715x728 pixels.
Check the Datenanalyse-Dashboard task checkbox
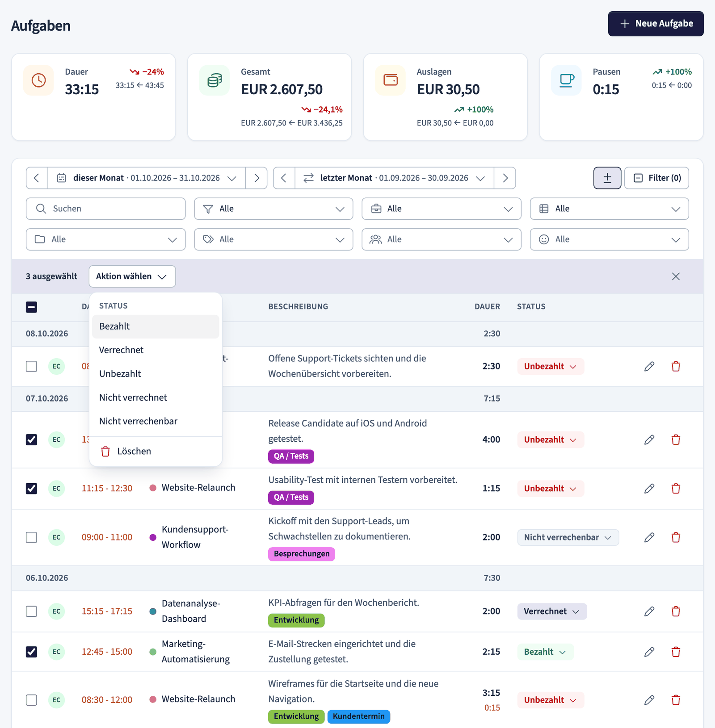point(31,611)
